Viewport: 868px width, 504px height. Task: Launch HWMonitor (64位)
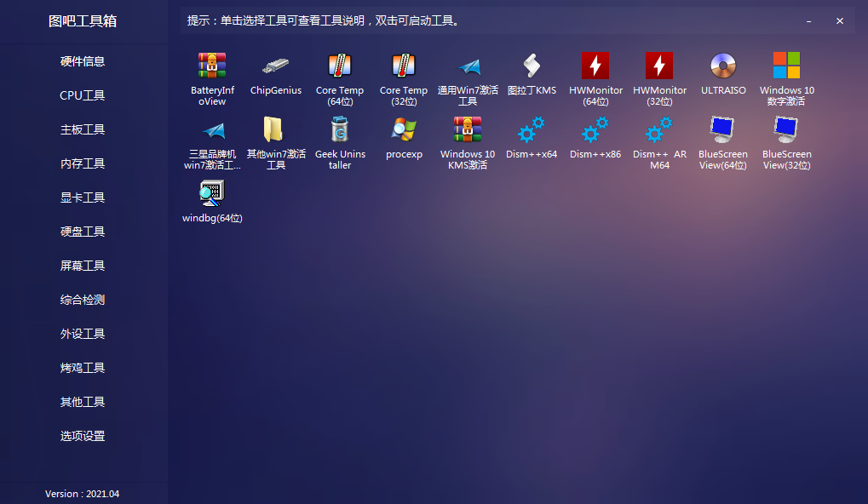(x=595, y=77)
